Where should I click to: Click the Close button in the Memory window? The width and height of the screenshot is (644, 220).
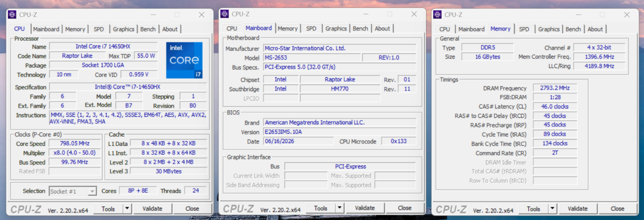[x=618, y=209]
